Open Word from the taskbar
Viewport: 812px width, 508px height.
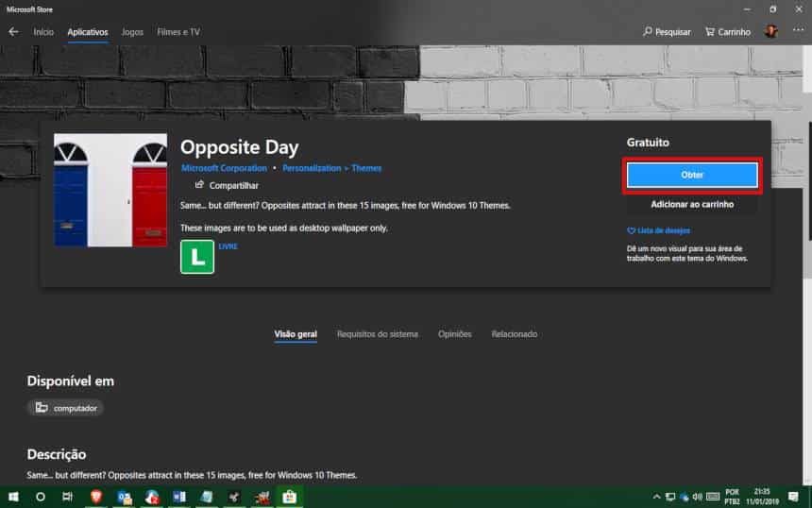pos(179,497)
